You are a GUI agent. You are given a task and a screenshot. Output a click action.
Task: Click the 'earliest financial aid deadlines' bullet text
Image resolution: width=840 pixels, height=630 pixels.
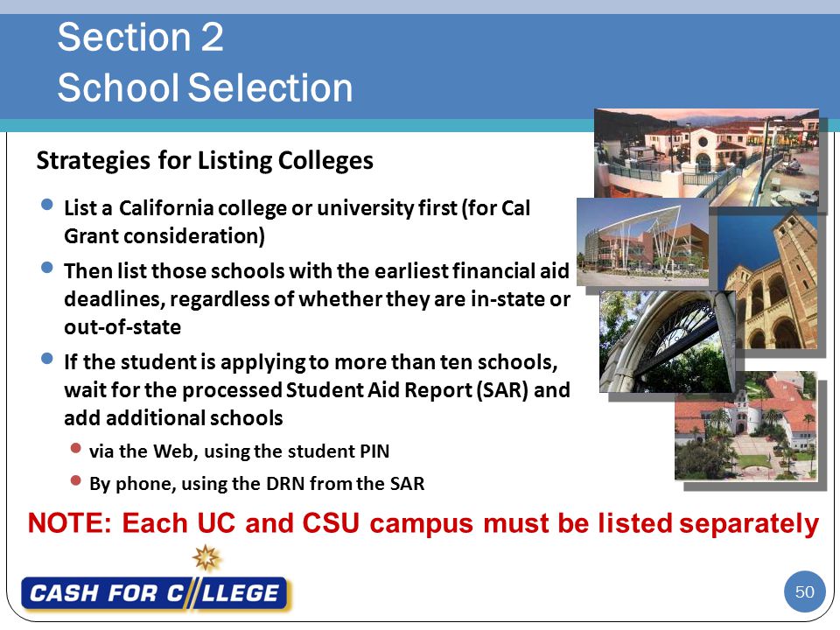point(317,299)
